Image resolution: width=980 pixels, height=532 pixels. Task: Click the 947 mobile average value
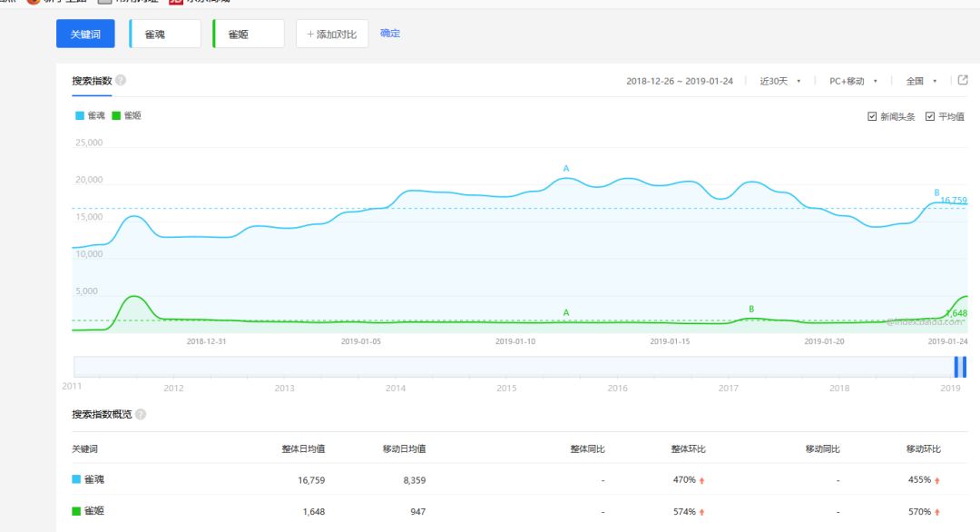point(418,511)
